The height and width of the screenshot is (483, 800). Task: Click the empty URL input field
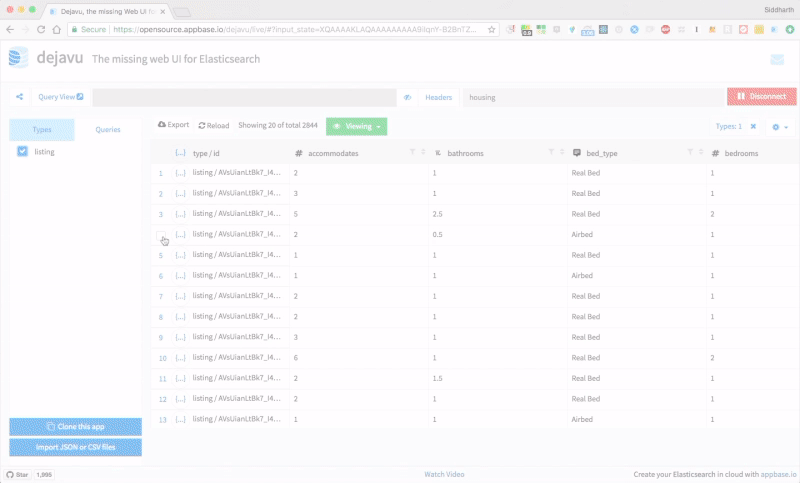(244, 97)
